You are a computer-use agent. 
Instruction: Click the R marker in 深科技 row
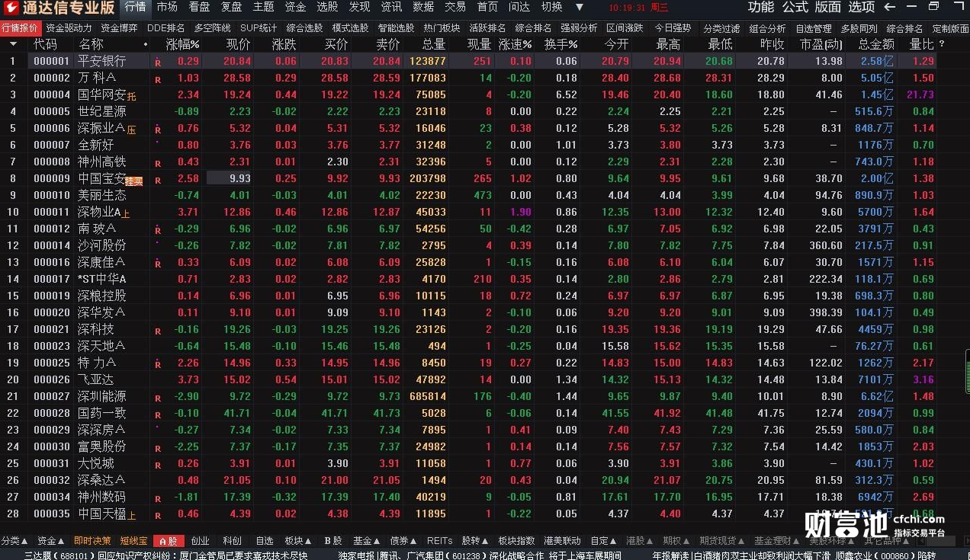click(x=158, y=331)
